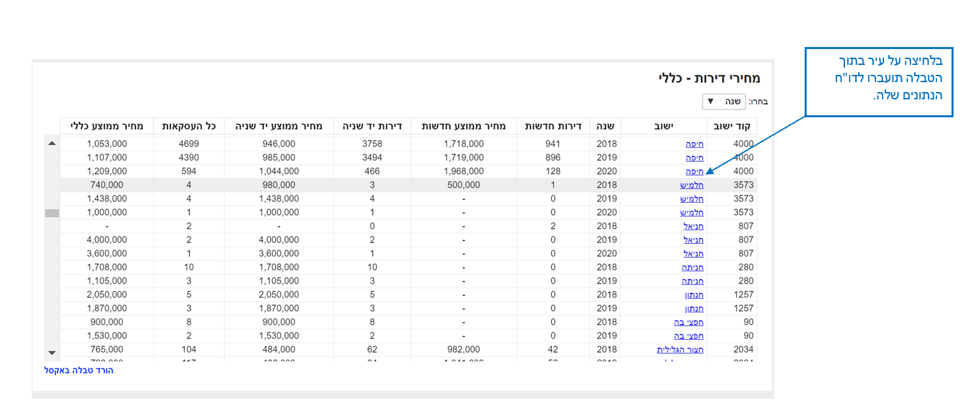Open the חנתון link in the 2019 row
The image size is (980, 418).
(694, 309)
